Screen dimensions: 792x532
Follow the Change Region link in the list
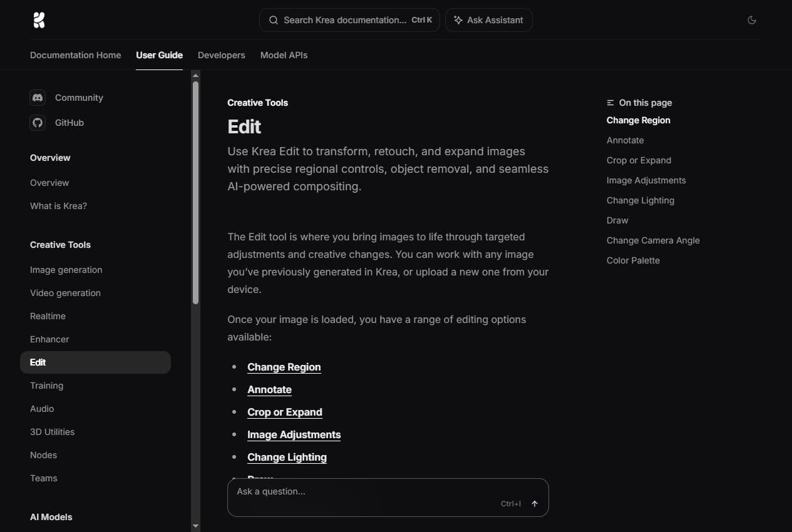284,367
